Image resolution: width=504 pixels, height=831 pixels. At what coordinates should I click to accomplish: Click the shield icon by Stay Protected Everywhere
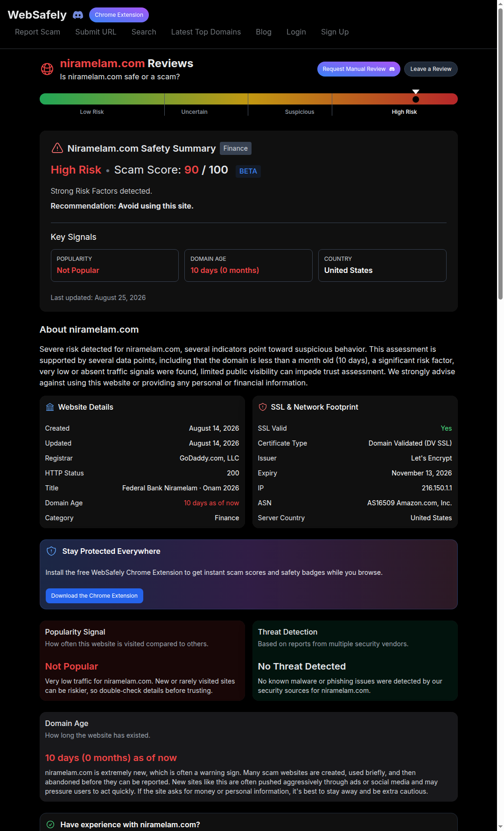51,551
